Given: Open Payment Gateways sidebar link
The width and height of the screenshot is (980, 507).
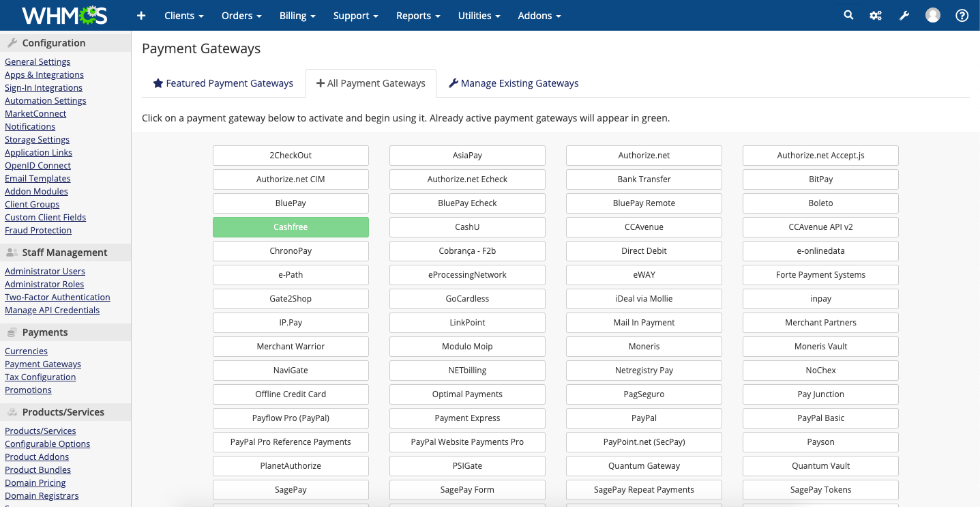Looking at the screenshot, I should pos(43,364).
